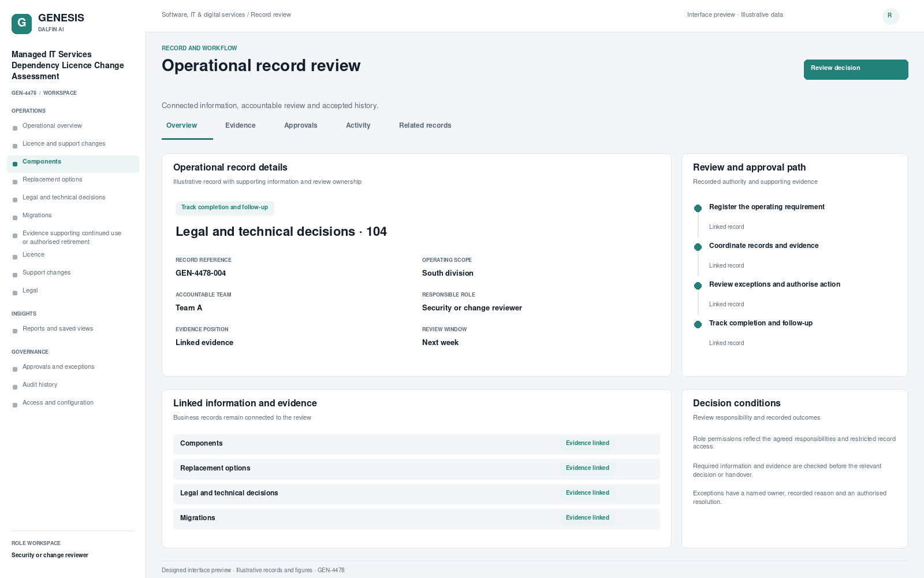
Task: Click Evidence linked badge in Migrations row
Action: coord(587,518)
